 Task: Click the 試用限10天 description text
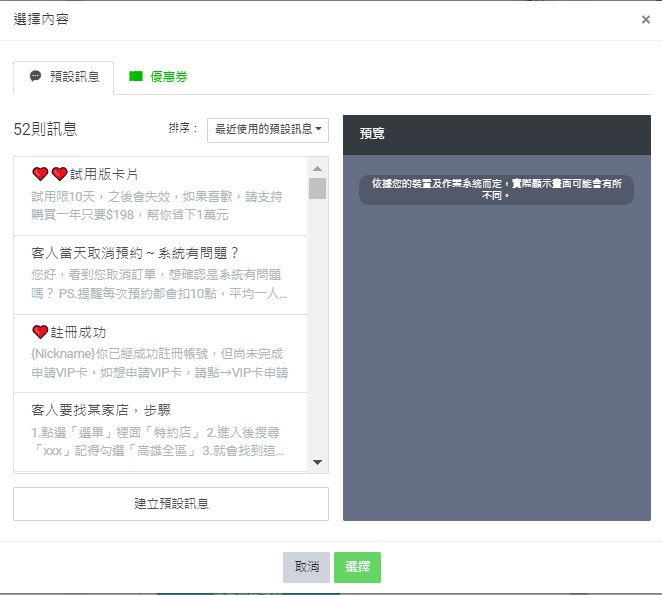[157, 206]
